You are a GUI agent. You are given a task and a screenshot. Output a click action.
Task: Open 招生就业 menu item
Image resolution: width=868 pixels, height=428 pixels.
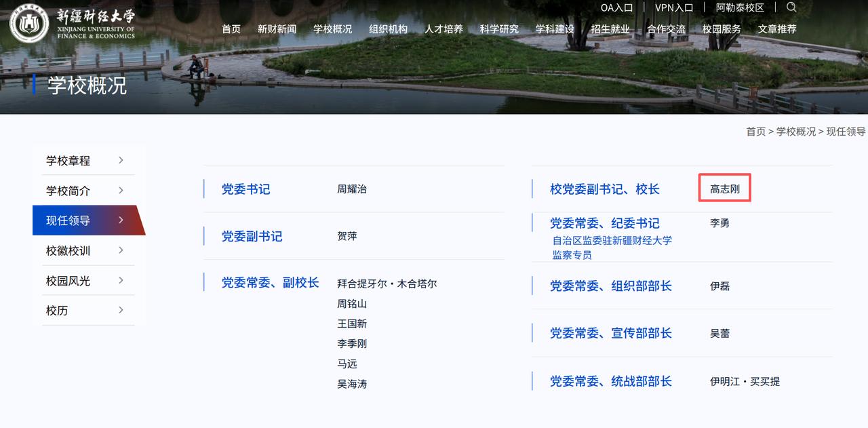610,29
